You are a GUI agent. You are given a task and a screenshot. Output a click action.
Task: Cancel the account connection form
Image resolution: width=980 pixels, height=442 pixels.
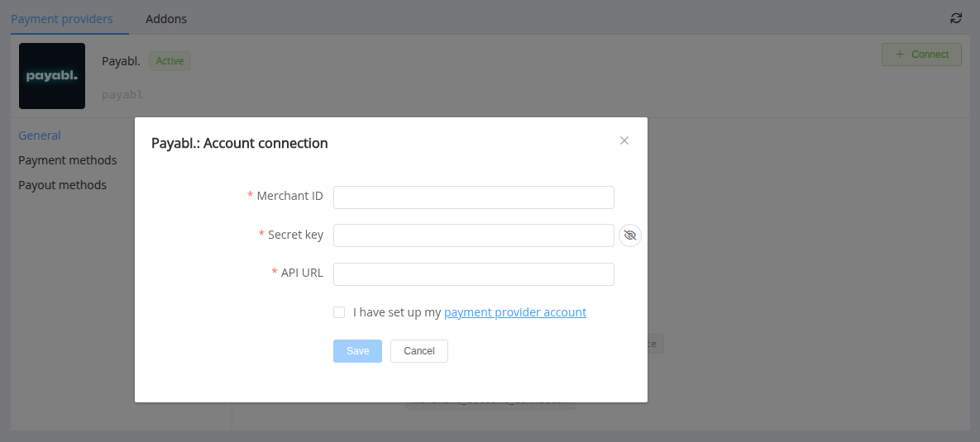point(418,351)
